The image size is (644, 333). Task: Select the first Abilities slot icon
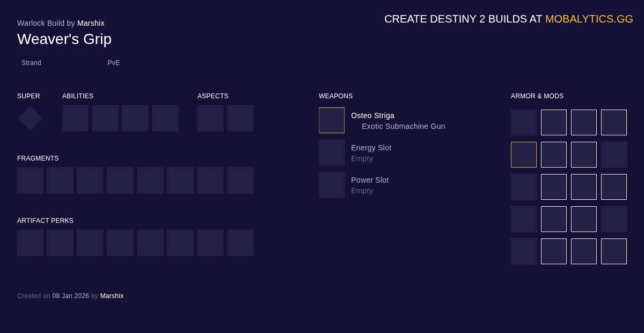75,118
